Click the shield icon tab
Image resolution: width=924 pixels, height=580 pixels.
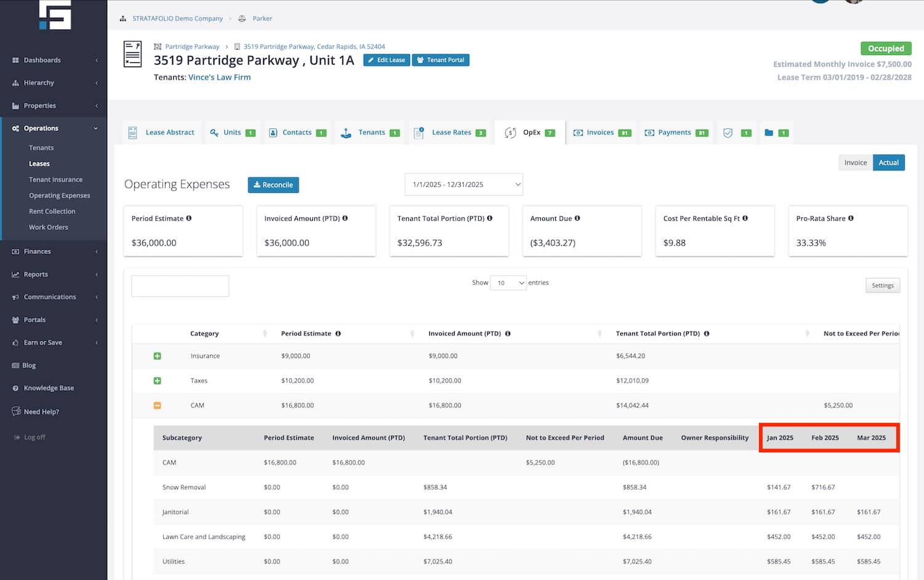(x=728, y=133)
